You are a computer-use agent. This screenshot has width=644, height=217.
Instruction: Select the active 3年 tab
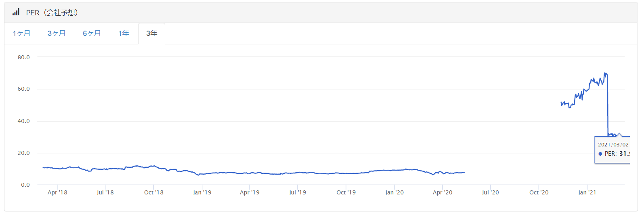[151, 33]
